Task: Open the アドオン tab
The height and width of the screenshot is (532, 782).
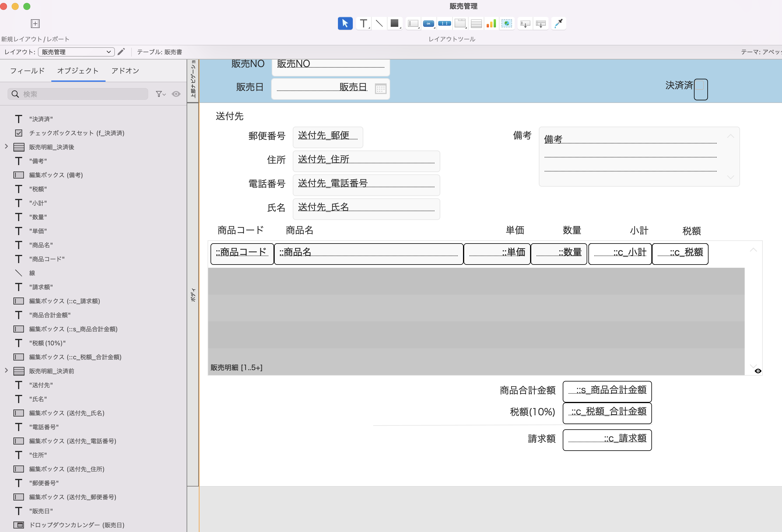Action: pos(125,71)
